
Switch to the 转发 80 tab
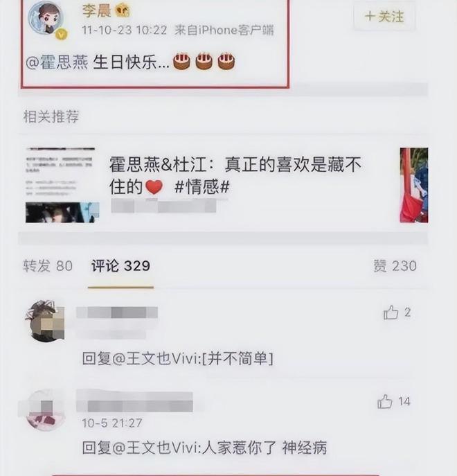[x=48, y=266]
